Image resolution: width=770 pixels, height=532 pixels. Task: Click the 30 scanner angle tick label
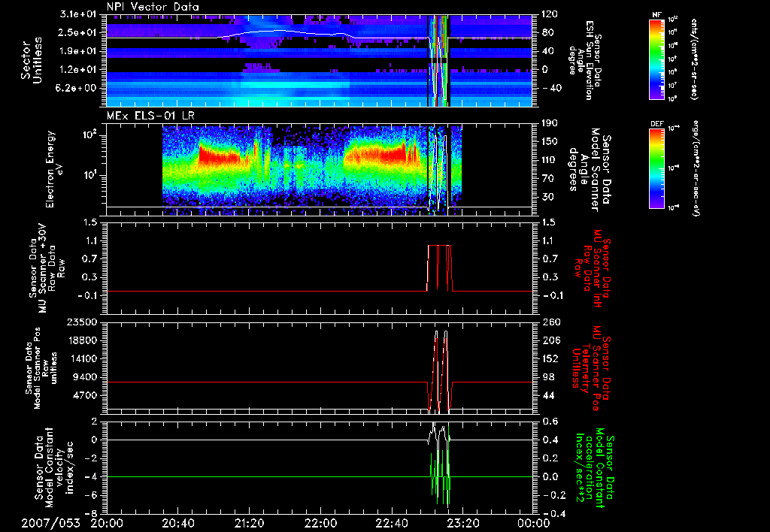coord(547,197)
